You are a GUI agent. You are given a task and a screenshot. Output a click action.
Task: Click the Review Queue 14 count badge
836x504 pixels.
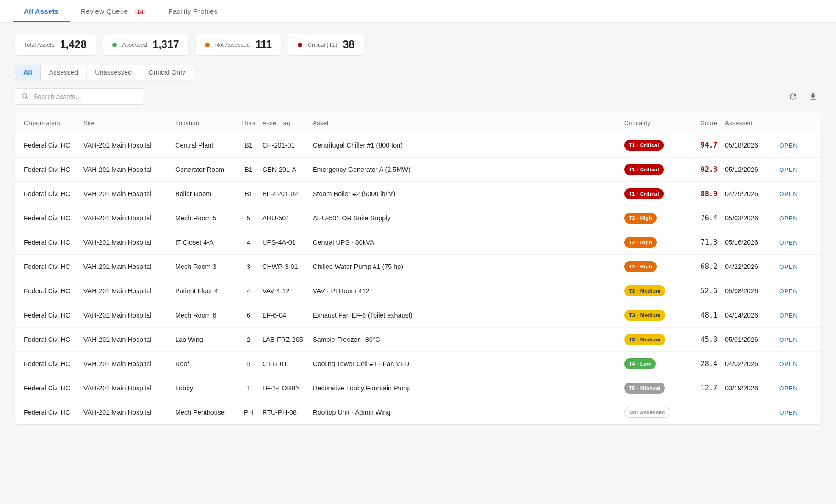[140, 12]
